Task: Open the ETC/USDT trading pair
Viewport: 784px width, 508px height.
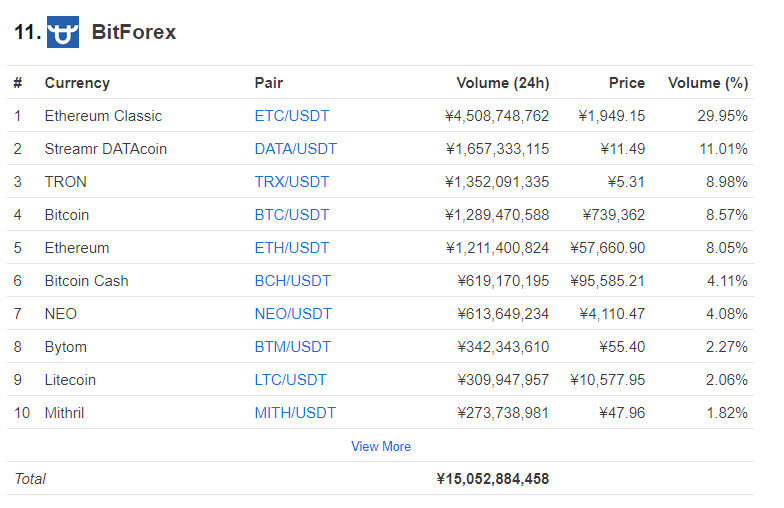Action: tap(291, 116)
